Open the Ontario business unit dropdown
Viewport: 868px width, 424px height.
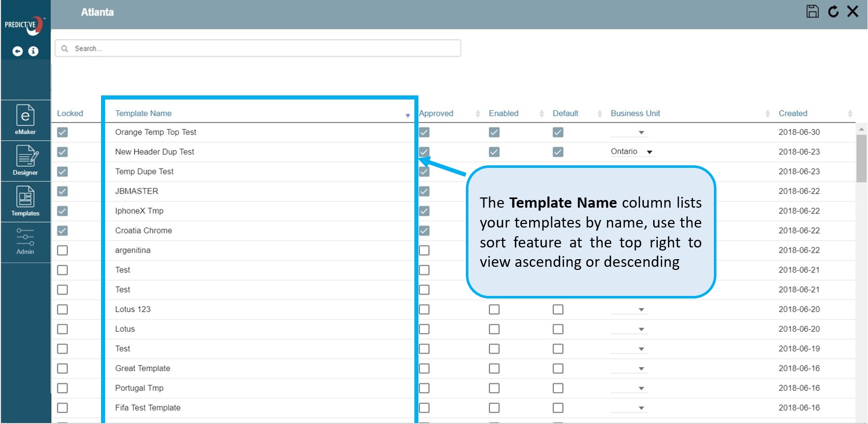click(x=649, y=152)
